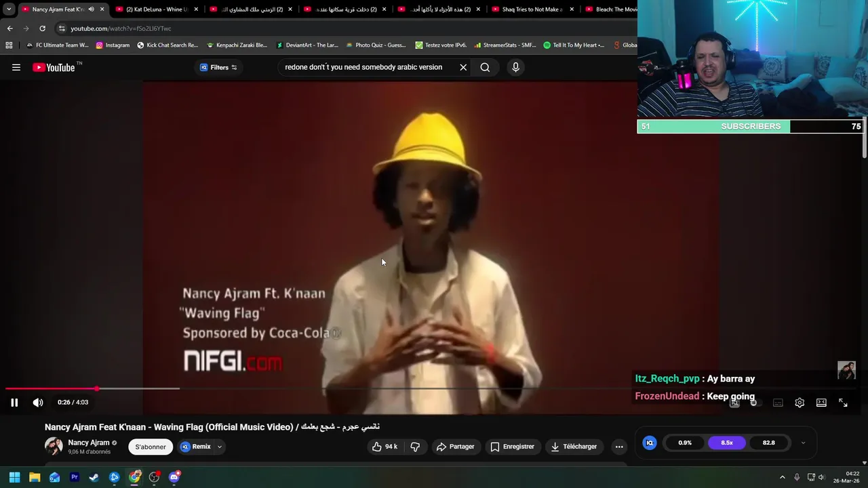Clear the search query with the X
Viewport: 868px width, 488px height.
pos(463,67)
